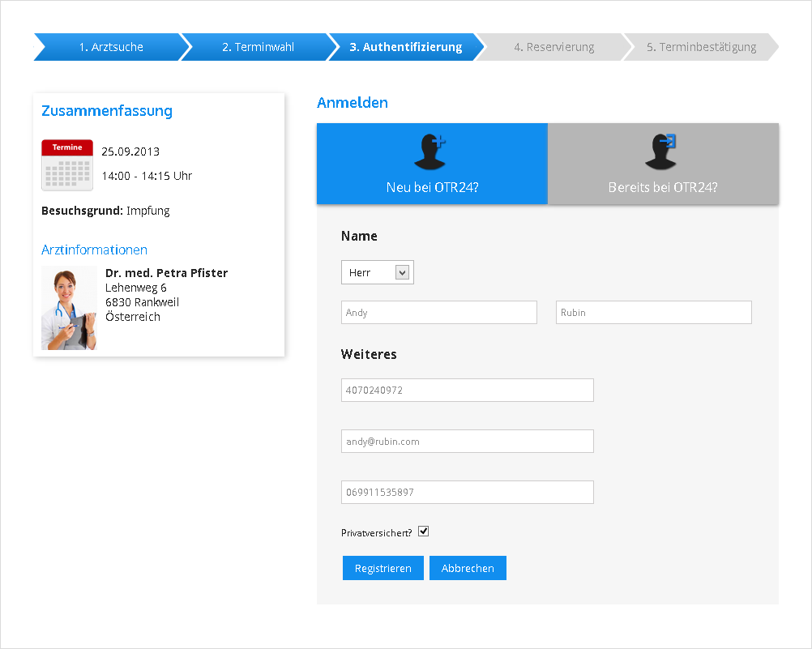Open the Herr salutation dropdown
This screenshot has height=649, width=812.
(x=378, y=273)
